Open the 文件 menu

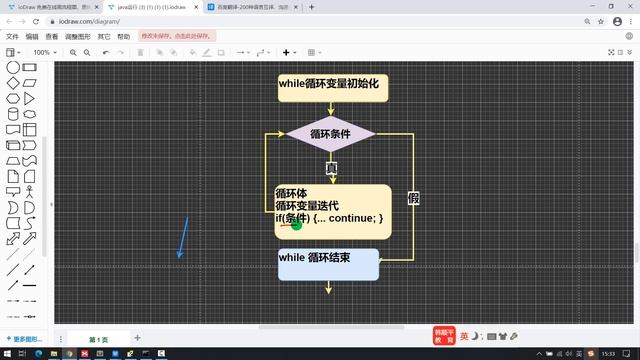click(x=12, y=36)
